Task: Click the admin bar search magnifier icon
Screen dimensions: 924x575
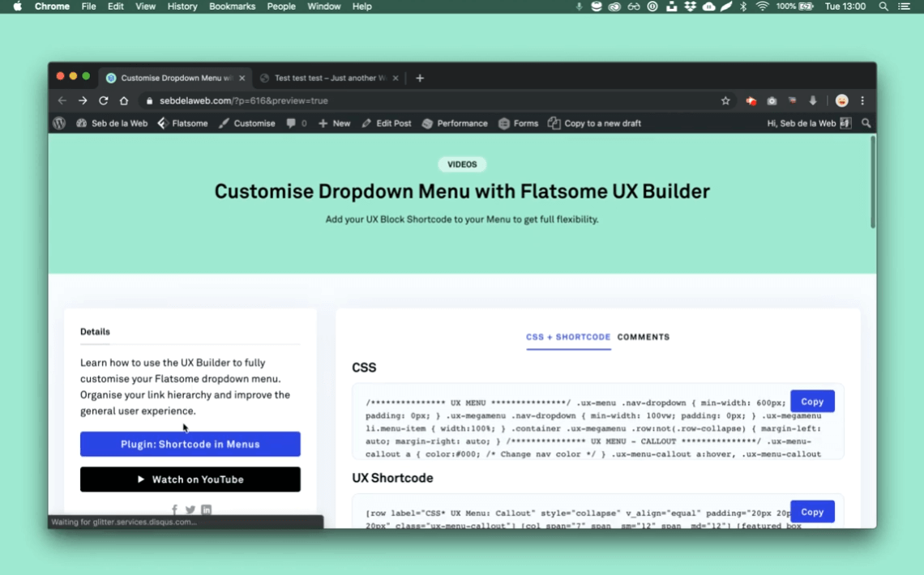Action: tap(866, 123)
